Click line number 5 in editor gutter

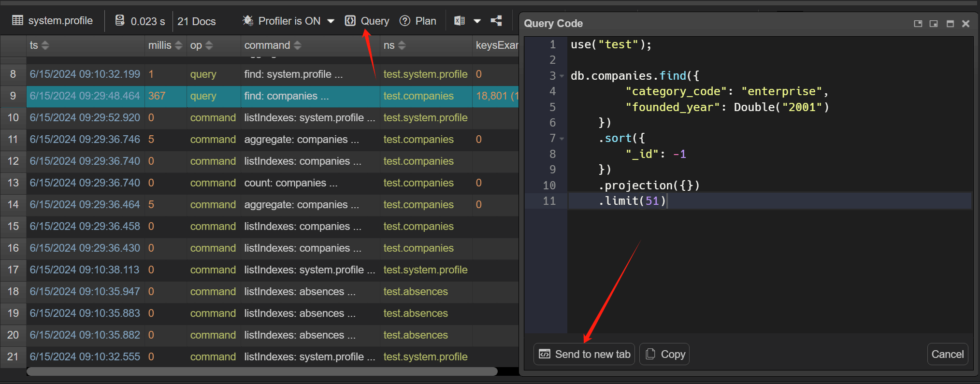[552, 107]
